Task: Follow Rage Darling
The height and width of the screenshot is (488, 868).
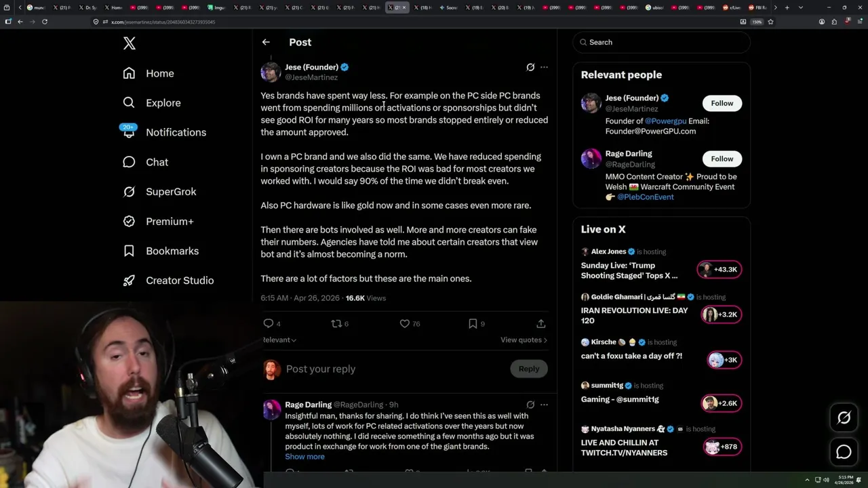Action: click(x=722, y=159)
